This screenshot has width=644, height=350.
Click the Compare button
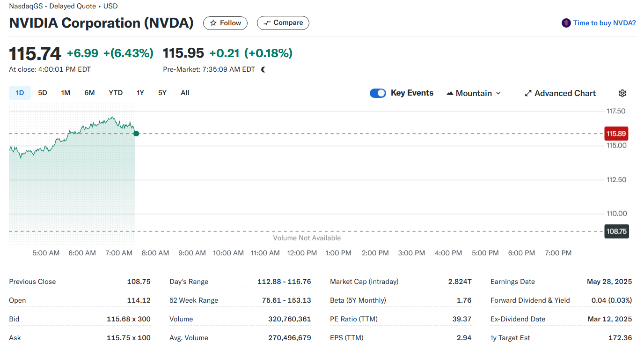point(283,23)
